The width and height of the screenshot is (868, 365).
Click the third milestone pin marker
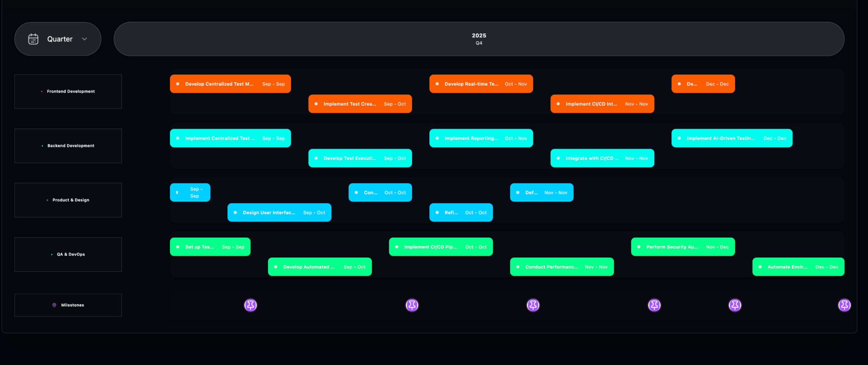point(533,305)
